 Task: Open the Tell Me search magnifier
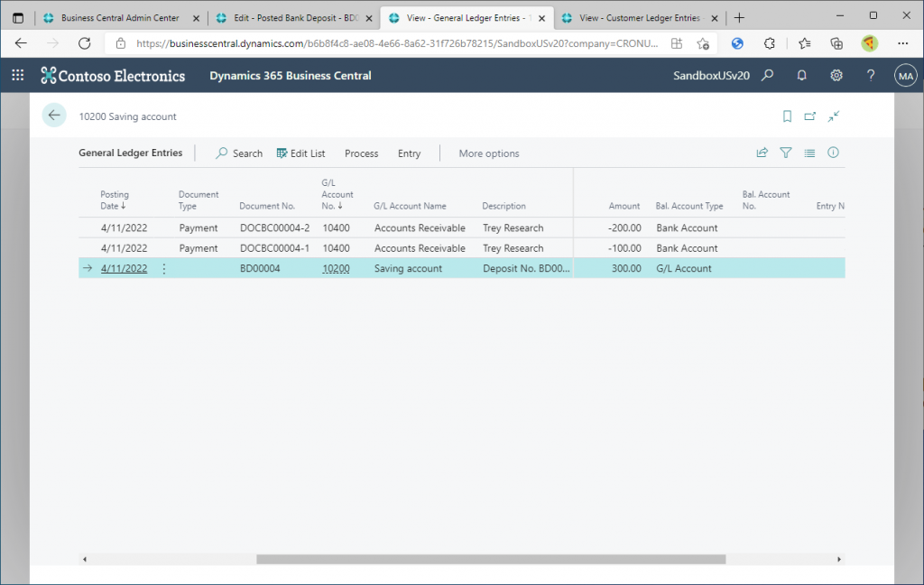pos(767,76)
